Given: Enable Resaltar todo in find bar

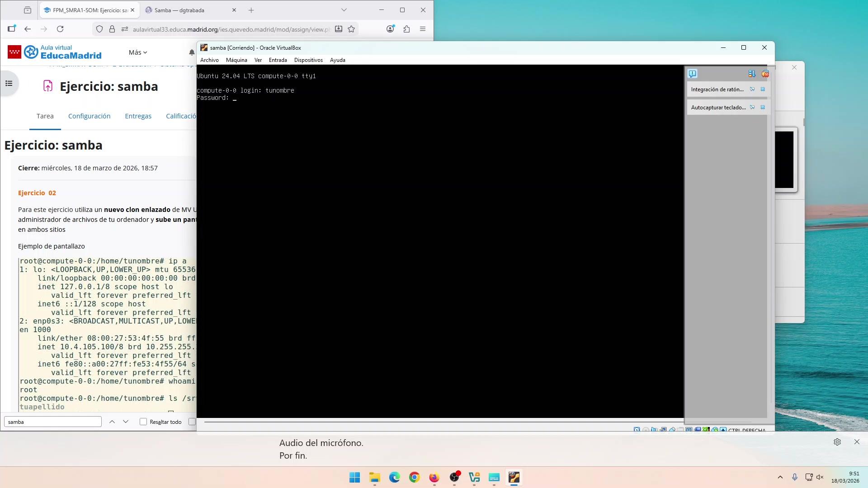Looking at the screenshot, I should coord(143,422).
